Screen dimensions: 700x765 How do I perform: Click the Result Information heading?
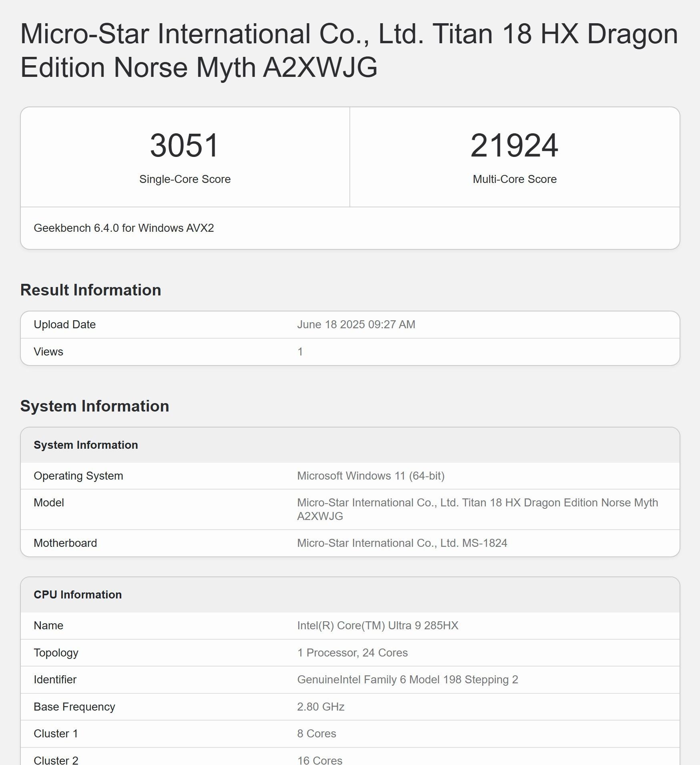(91, 290)
